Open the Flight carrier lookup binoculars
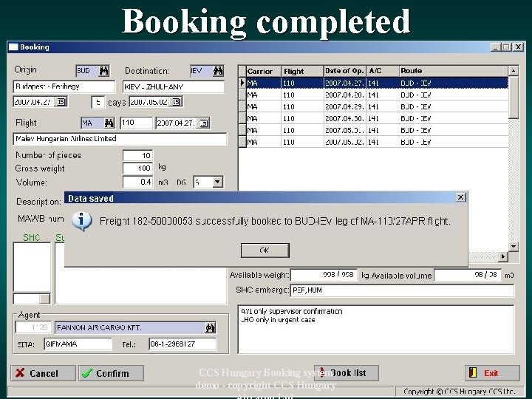532x399 pixels. [109, 123]
